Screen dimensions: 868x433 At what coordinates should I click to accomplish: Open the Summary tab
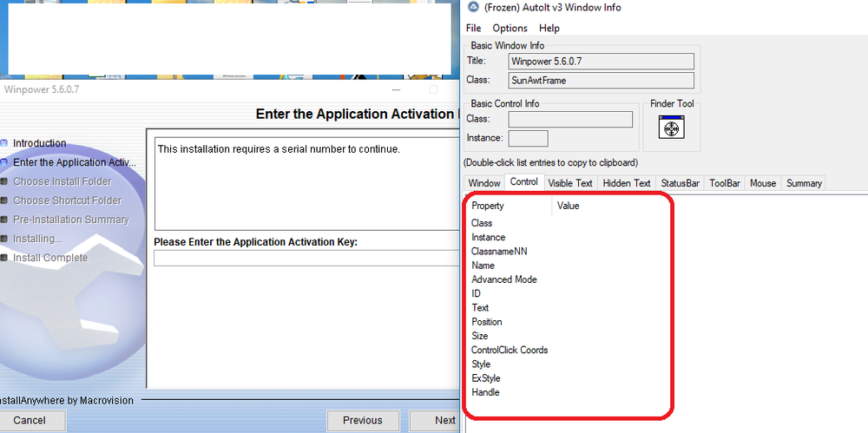[x=803, y=183]
